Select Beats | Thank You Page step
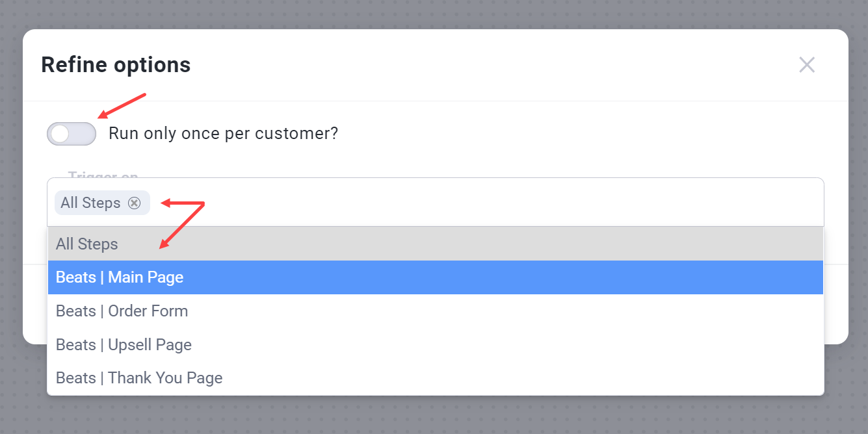 (139, 378)
